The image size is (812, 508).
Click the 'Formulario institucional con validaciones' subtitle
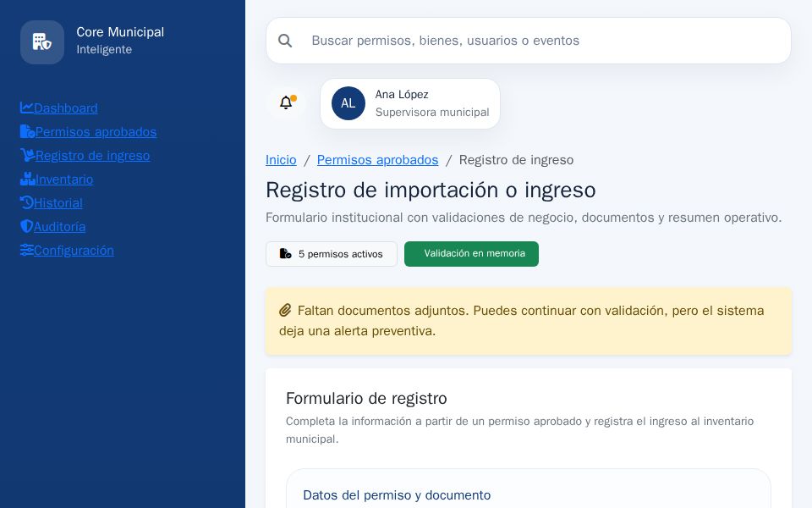point(524,218)
